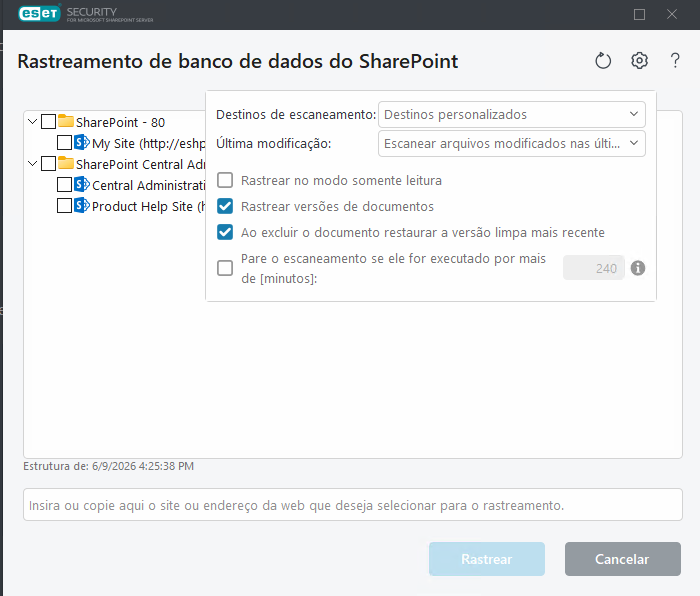This screenshot has height=596, width=700.
Task: Click the site address input field
Action: pos(353,505)
